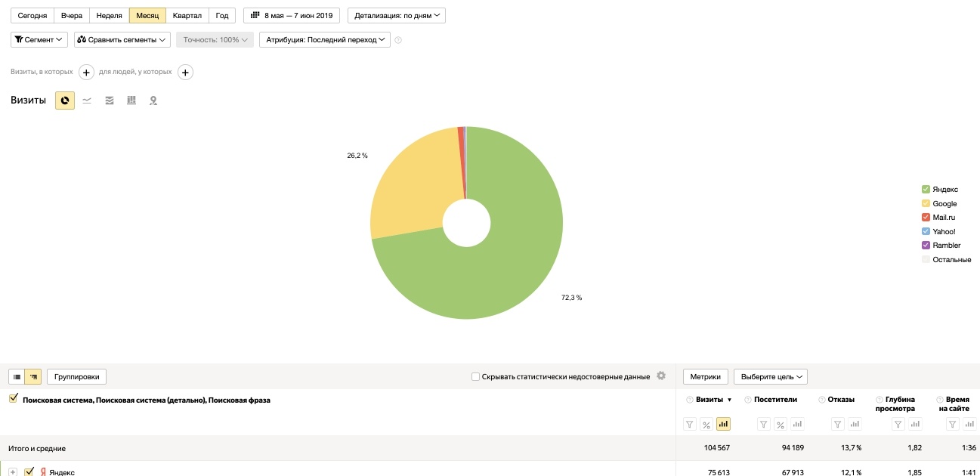Image resolution: width=980 pixels, height=476 pixels.
Task: Toggle Google legend checkbox
Action: click(926, 203)
